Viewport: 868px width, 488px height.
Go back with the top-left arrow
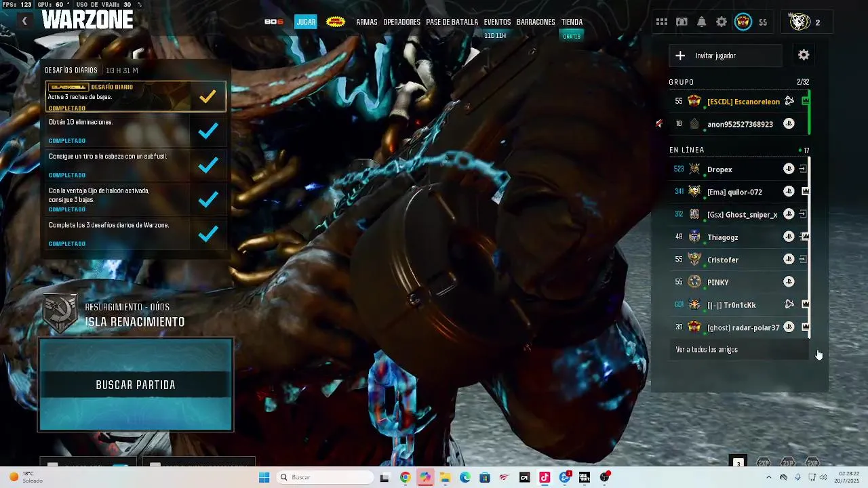tap(24, 21)
